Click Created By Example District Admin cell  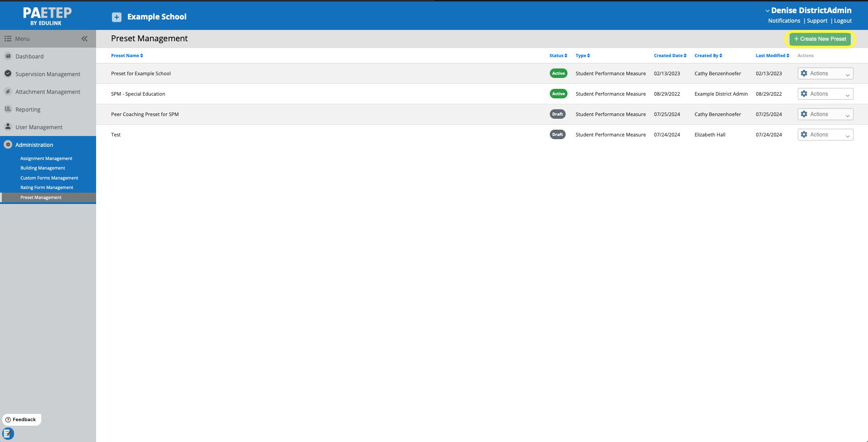click(721, 94)
